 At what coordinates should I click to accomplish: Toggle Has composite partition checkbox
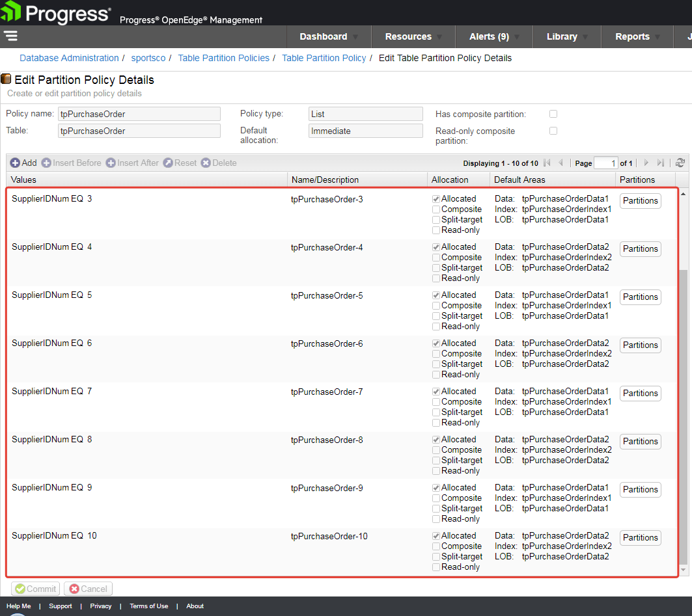click(x=553, y=114)
